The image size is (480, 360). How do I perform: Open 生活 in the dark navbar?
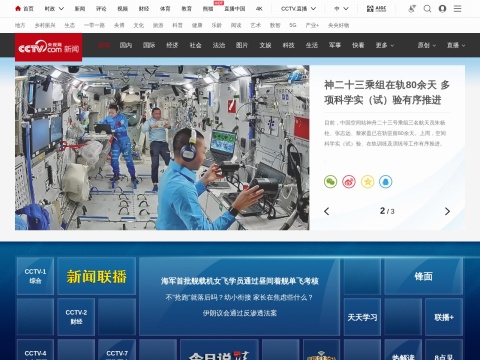pyautogui.click(x=312, y=45)
